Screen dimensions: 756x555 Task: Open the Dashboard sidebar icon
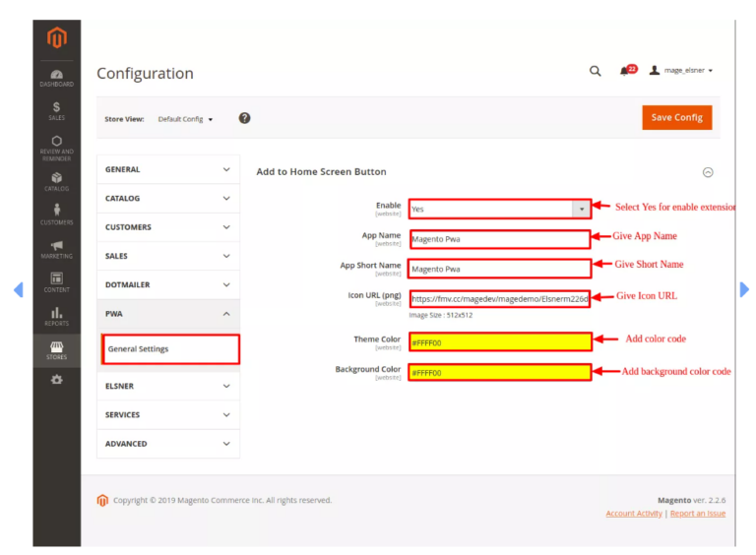[x=57, y=78]
